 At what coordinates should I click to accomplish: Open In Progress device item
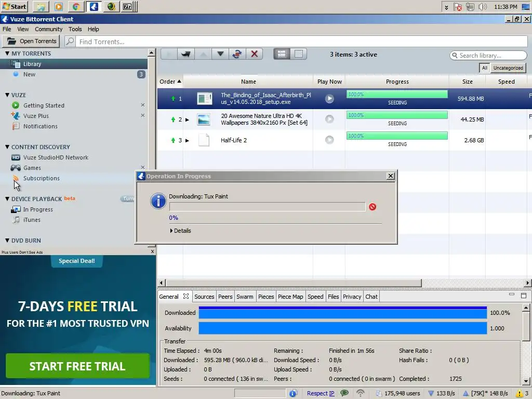pyautogui.click(x=37, y=209)
